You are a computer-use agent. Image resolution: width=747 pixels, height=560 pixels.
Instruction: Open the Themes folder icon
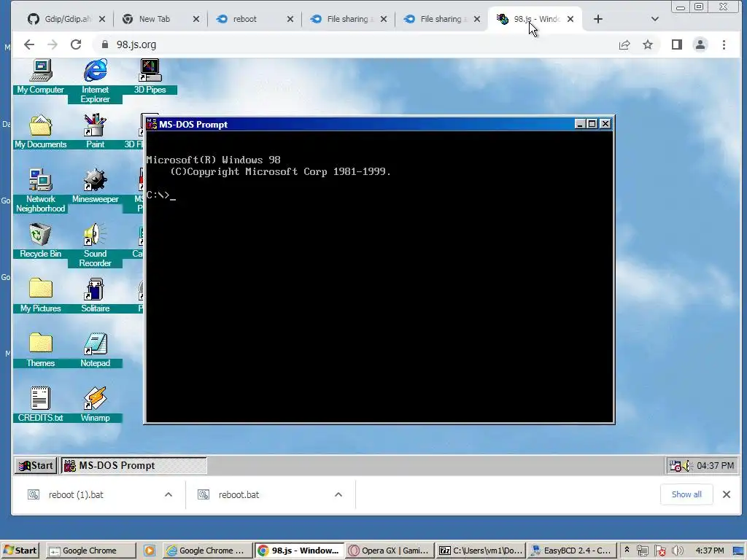point(41,350)
